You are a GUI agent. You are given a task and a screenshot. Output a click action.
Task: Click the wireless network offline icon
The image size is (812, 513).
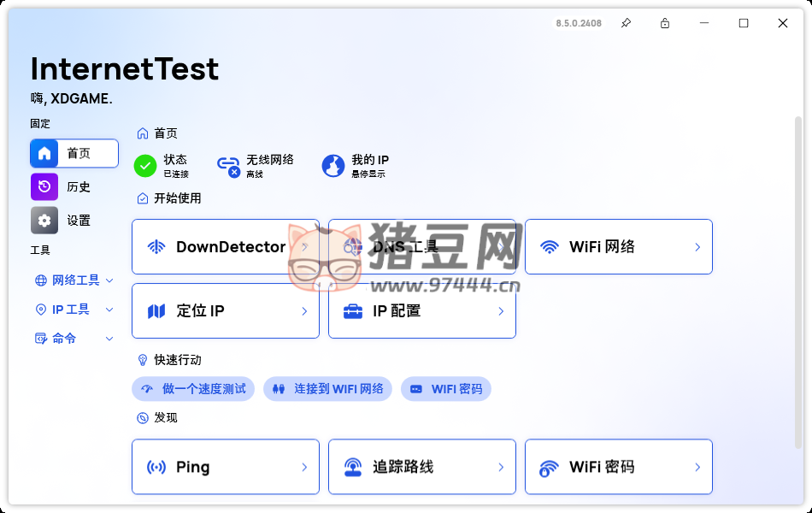(228, 166)
